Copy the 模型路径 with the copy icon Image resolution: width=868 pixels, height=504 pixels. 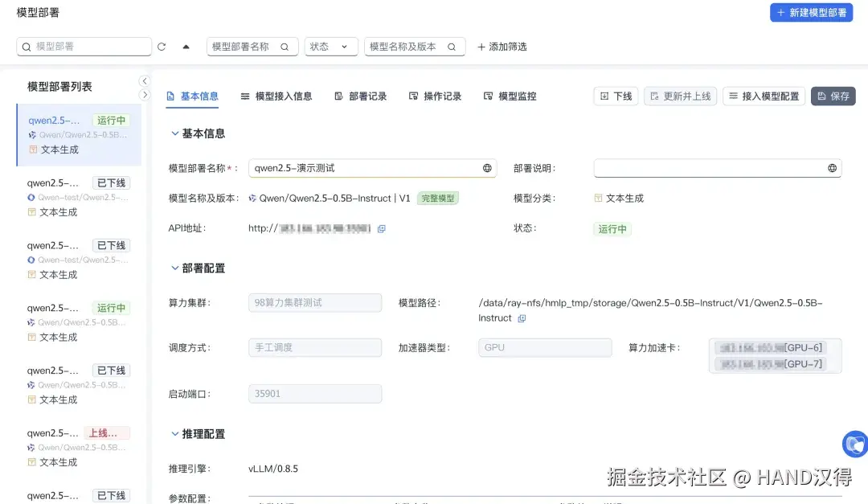point(522,318)
